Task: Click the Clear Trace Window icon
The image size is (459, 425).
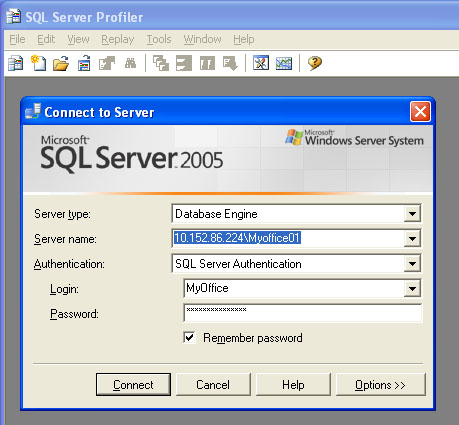Action: (x=161, y=63)
